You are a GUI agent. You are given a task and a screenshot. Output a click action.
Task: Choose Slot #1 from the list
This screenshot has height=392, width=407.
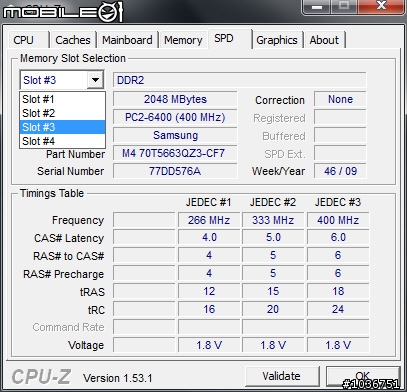point(63,99)
